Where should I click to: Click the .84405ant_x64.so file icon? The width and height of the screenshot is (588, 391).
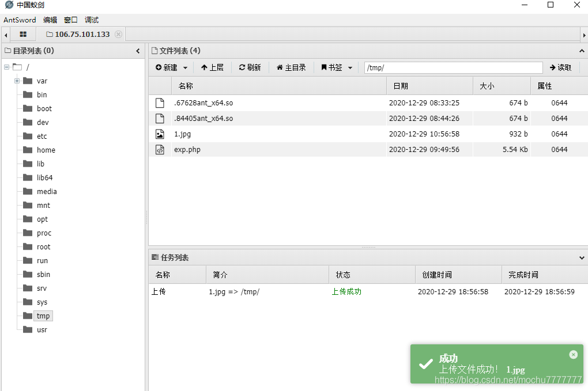[x=160, y=119]
